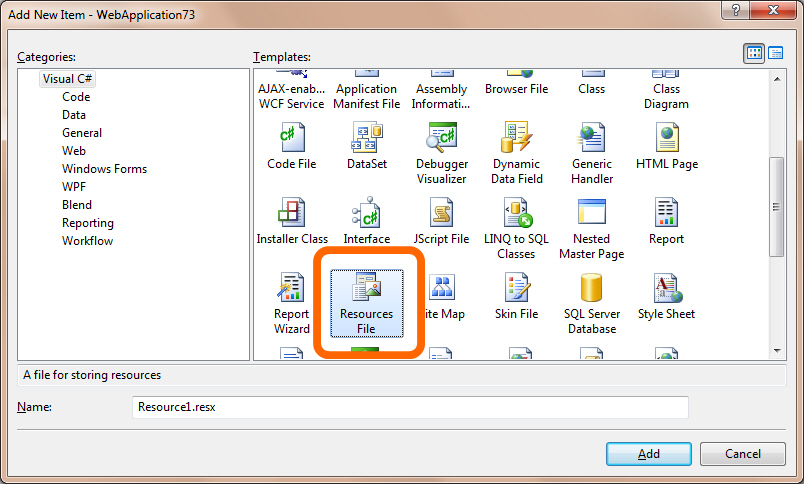
Task: Select the Application Manifest File label
Action: [x=367, y=96]
